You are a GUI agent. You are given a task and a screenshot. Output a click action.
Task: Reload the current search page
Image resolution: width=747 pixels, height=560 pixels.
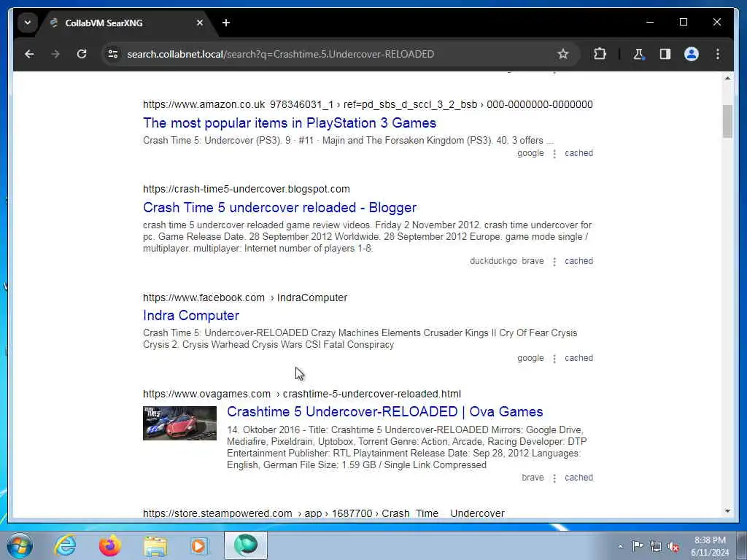click(x=82, y=54)
